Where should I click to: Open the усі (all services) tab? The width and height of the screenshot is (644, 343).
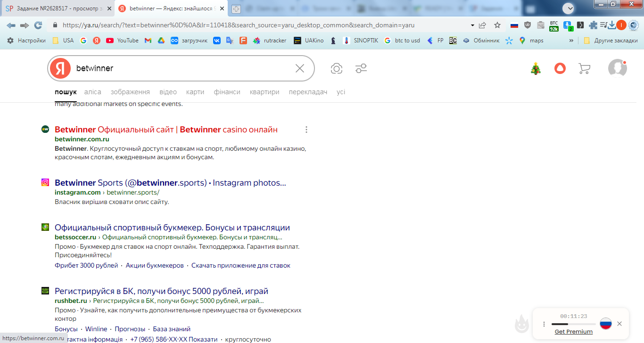pos(341,92)
